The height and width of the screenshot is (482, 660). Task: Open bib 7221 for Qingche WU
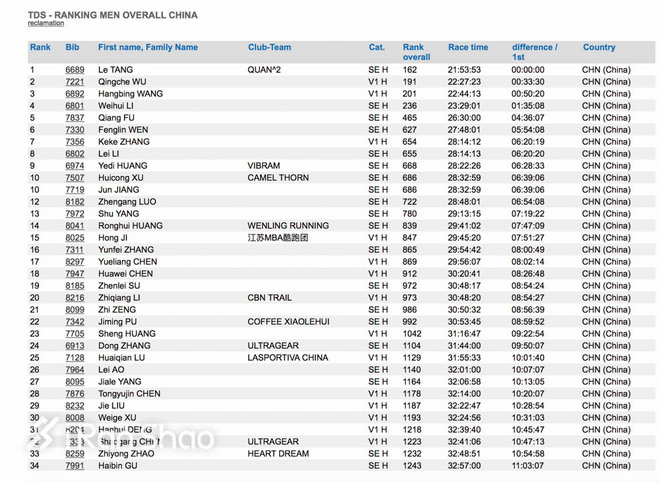(x=75, y=82)
